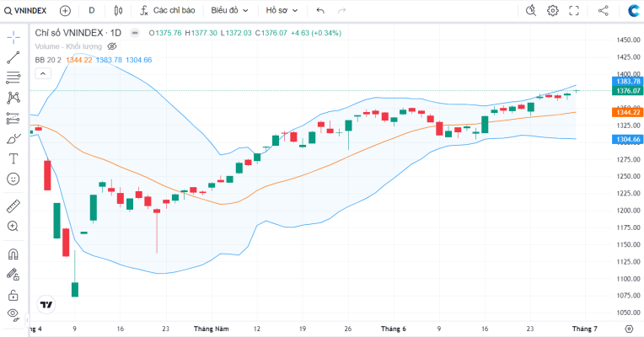Select the trend line tool
Screen dimensions: 644x337
pyautogui.click(x=13, y=57)
